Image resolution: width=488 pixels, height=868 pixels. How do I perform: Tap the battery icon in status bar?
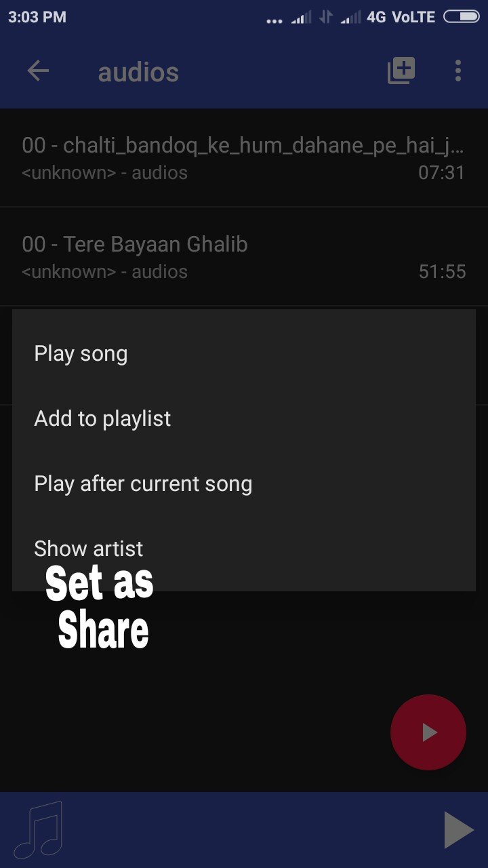coord(462,17)
